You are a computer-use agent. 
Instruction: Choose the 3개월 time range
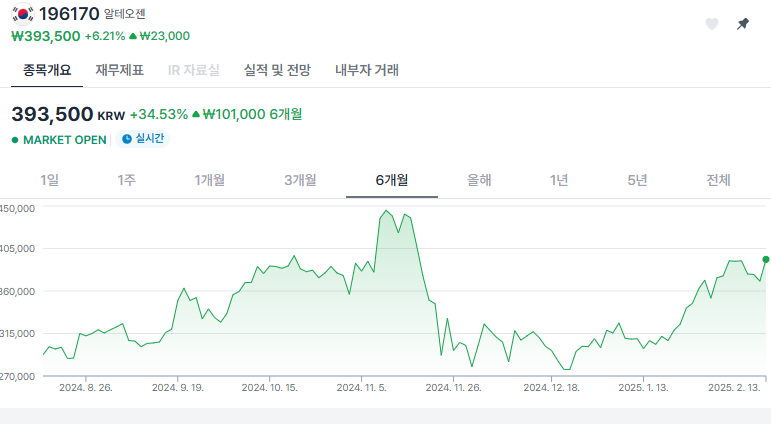coord(300,180)
